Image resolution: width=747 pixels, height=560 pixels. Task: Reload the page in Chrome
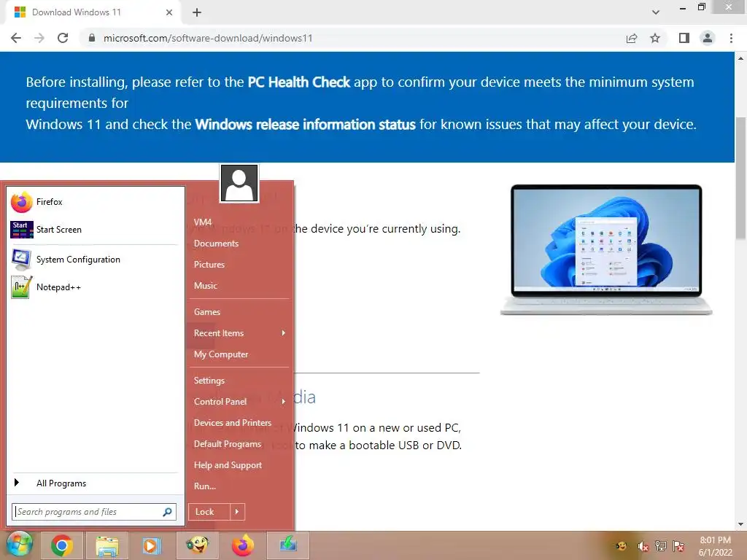63,38
